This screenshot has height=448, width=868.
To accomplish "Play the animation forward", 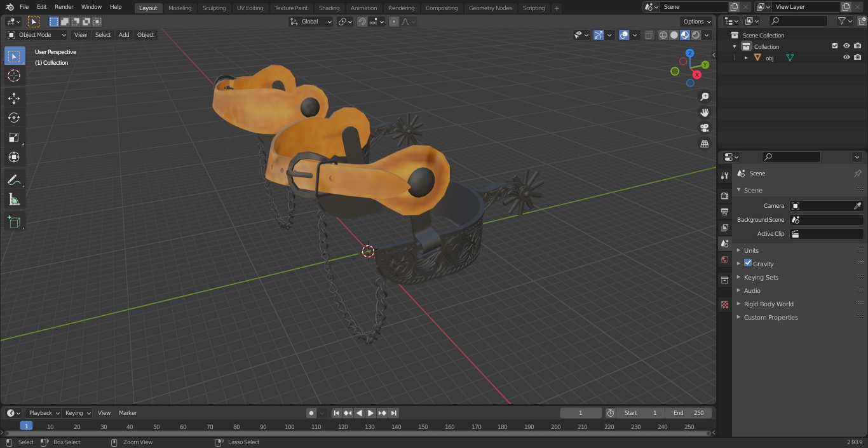I will tap(371, 413).
